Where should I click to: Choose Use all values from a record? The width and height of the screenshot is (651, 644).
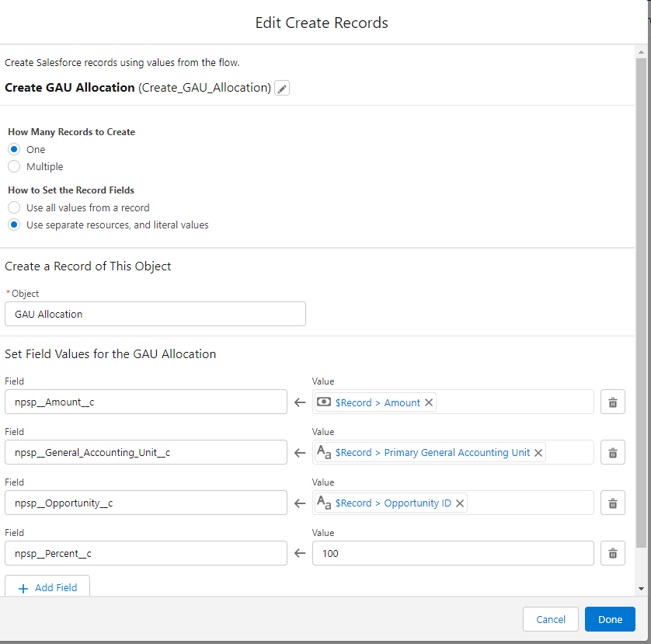(x=14, y=207)
